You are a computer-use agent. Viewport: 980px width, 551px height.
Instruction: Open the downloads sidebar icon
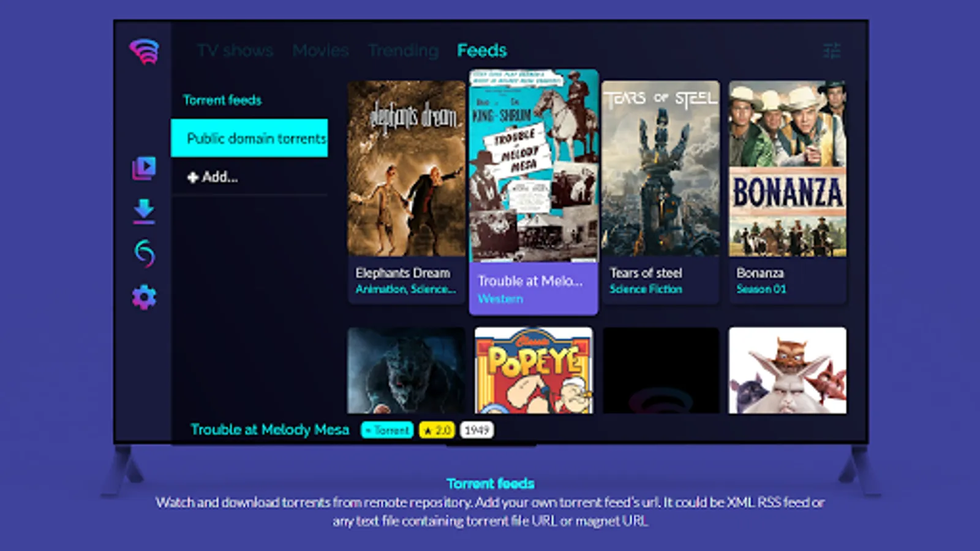[144, 211]
